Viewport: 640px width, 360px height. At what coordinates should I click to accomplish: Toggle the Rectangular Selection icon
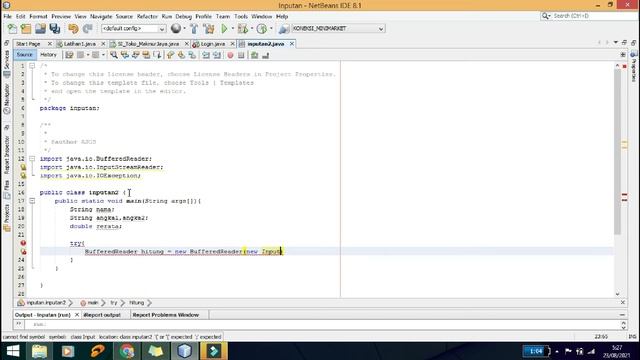157,55
